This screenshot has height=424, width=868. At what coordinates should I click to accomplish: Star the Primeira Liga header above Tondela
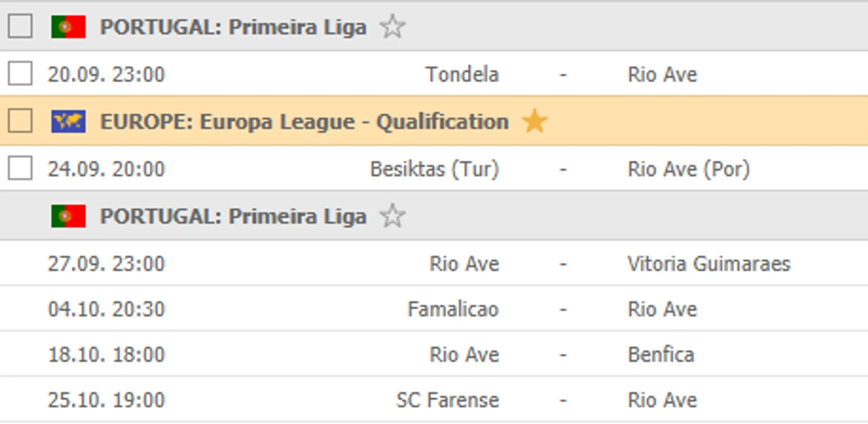point(392,27)
